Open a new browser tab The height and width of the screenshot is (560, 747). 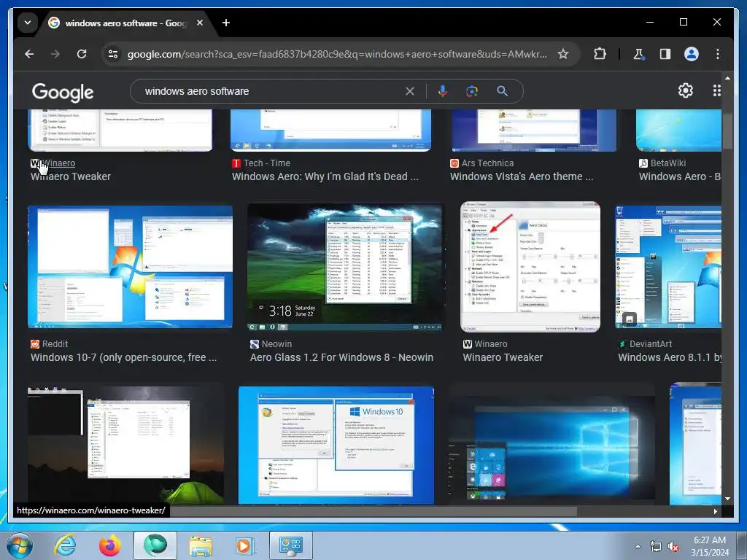point(226,23)
